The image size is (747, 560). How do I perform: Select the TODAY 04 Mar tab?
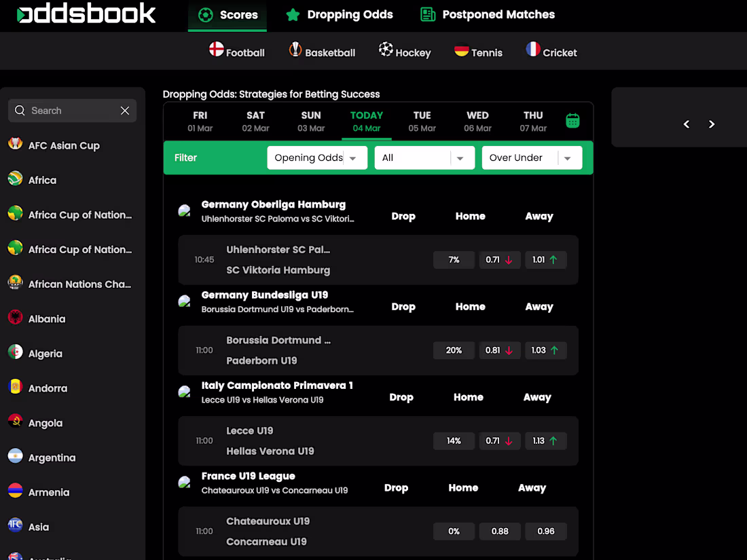(x=366, y=122)
